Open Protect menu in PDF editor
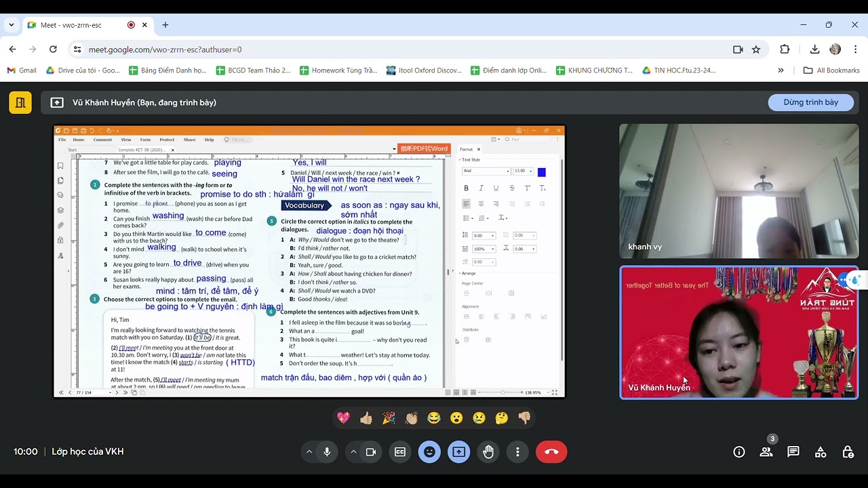868x488 pixels. 167,140
